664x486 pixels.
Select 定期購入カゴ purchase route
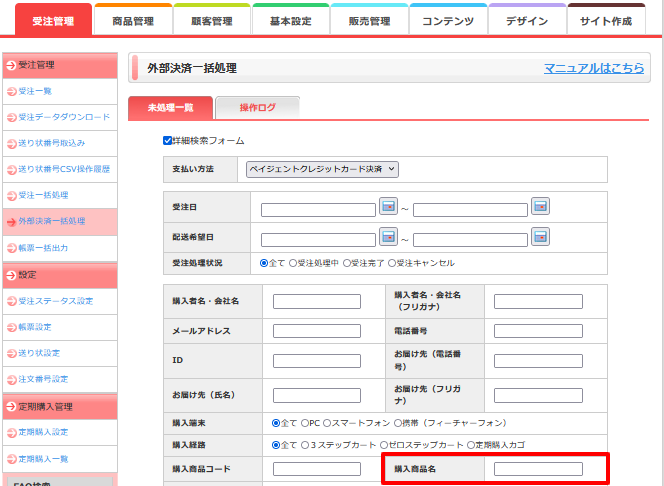pyautogui.click(x=470, y=445)
